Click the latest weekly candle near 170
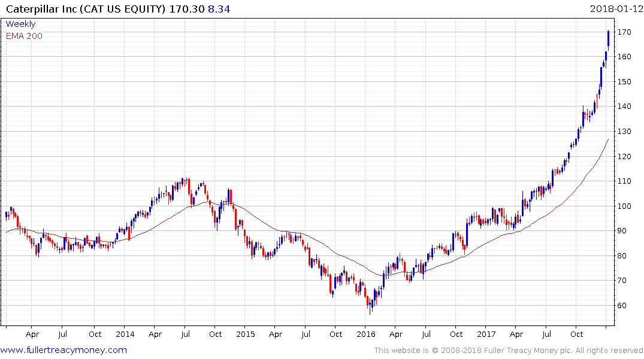 click(608, 40)
